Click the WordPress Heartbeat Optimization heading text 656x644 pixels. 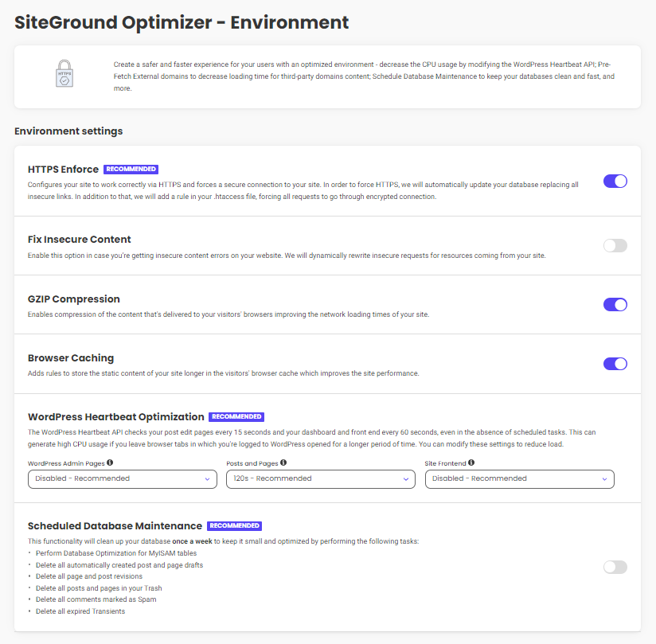pyautogui.click(x=115, y=416)
